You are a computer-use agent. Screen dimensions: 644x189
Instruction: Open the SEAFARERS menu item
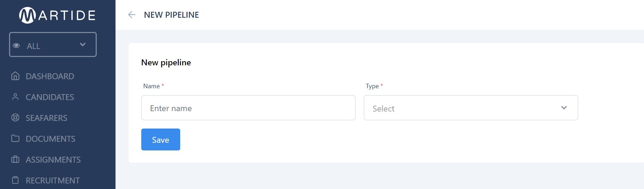(47, 118)
